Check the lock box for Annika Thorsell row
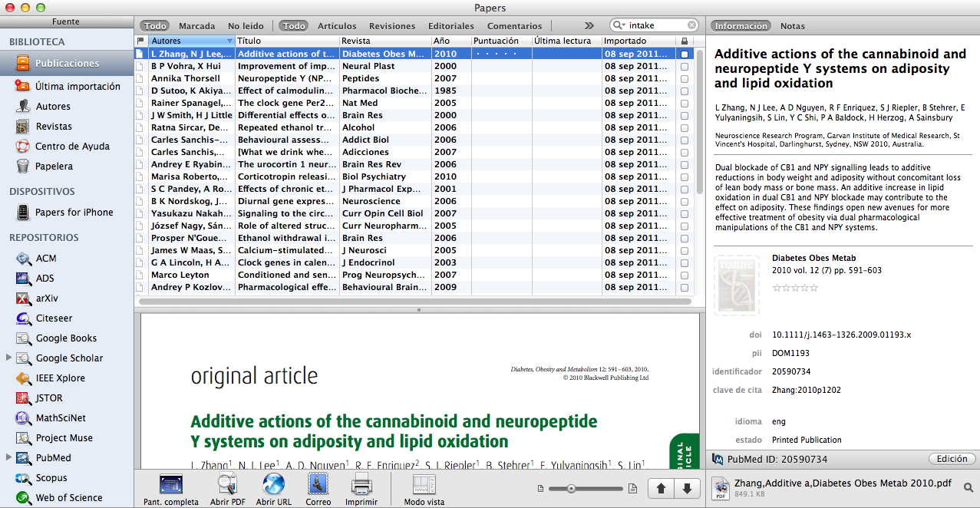The height and width of the screenshot is (508, 980). click(684, 79)
